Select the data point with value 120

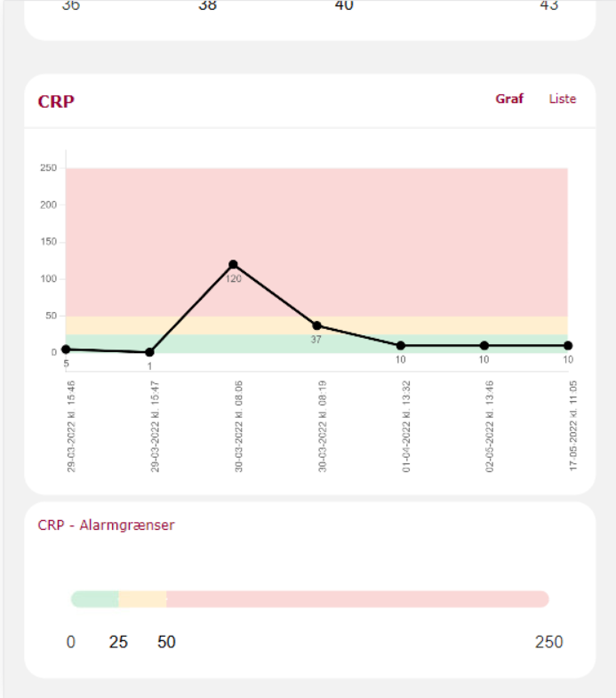point(233,264)
